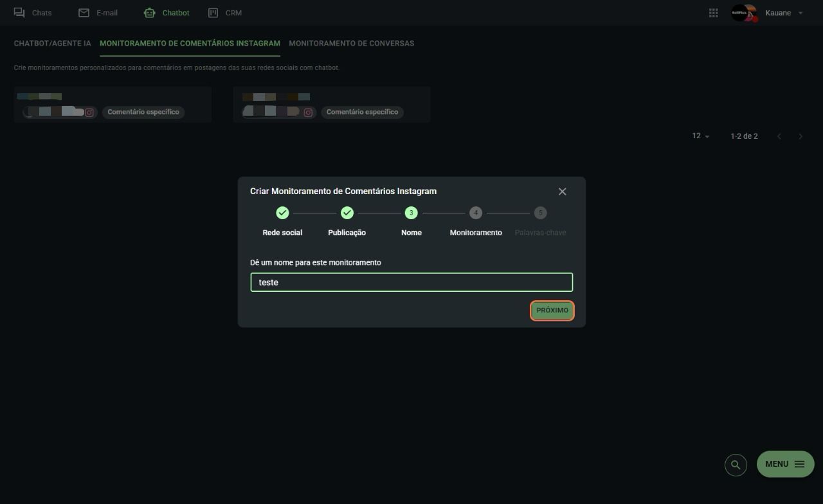Screen dimensions: 823x504
Task: Select step 4 Monitoramento circle
Action: coord(476,213)
